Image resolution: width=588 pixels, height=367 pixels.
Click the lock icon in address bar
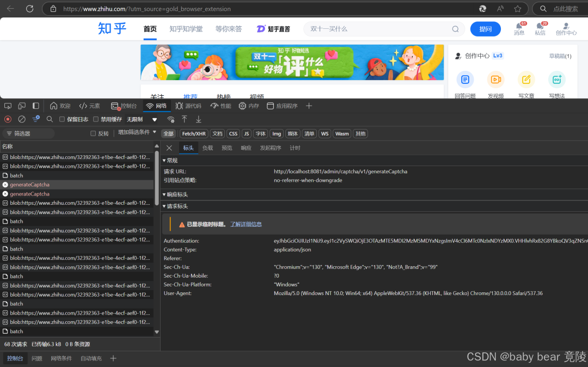click(53, 9)
